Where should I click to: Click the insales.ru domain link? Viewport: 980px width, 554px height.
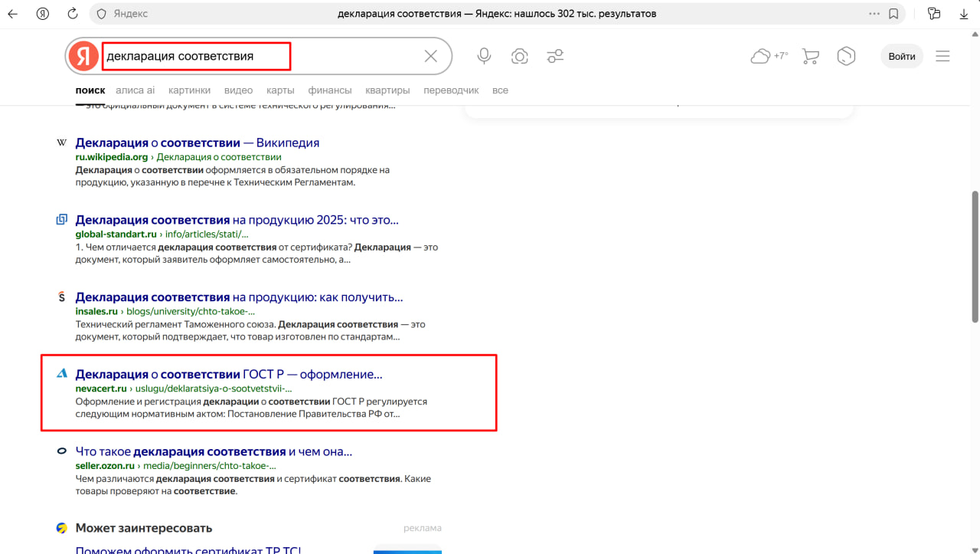pyautogui.click(x=96, y=312)
